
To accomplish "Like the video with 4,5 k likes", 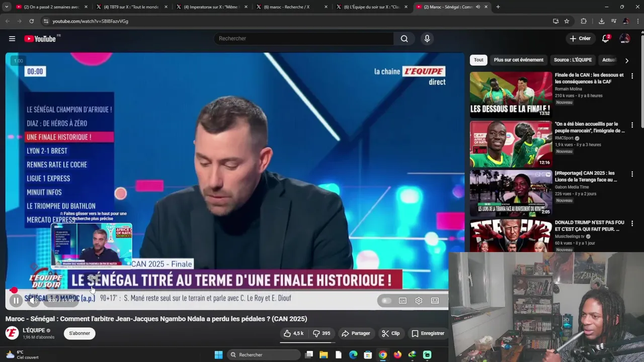I will point(293,333).
